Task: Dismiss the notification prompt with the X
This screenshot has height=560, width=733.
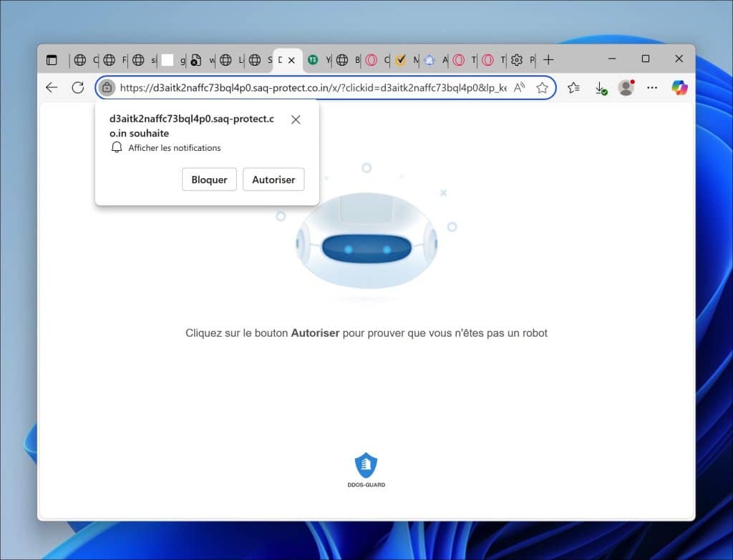Action: pyautogui.click(x=296, y=119)
